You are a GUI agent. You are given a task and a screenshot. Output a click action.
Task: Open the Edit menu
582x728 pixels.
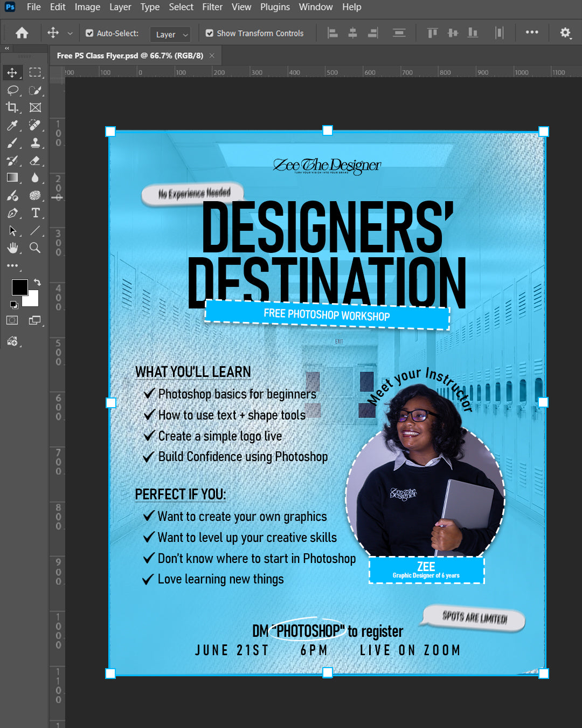(58, 7)
